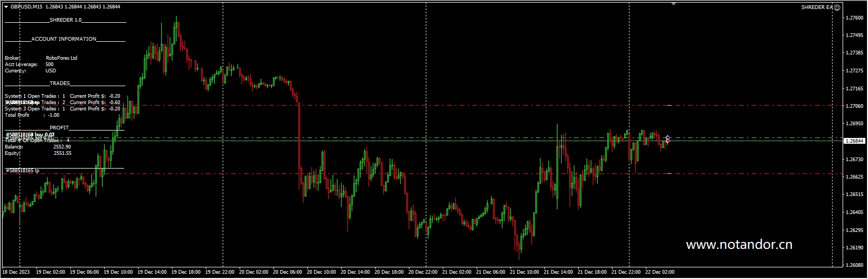868x279 pixels.
Task: Click time axis label 22 Dec 02:00
Action: 660,272
